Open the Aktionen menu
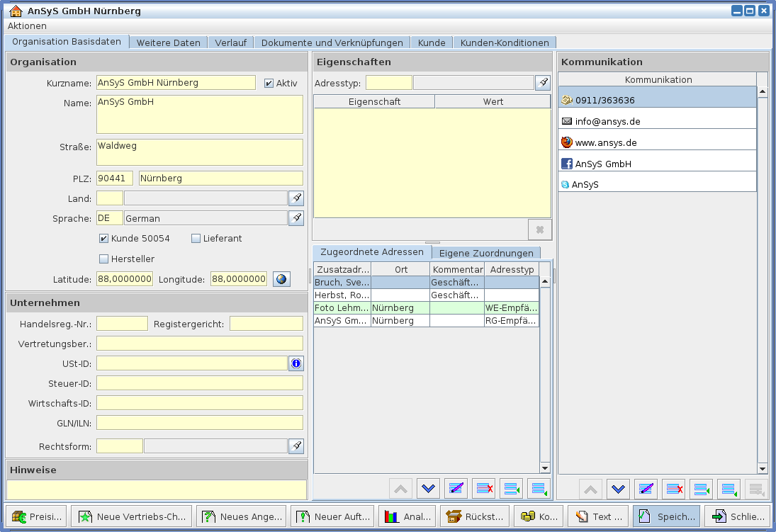Screen dimensions: 776x532 [x=27, y=26]
